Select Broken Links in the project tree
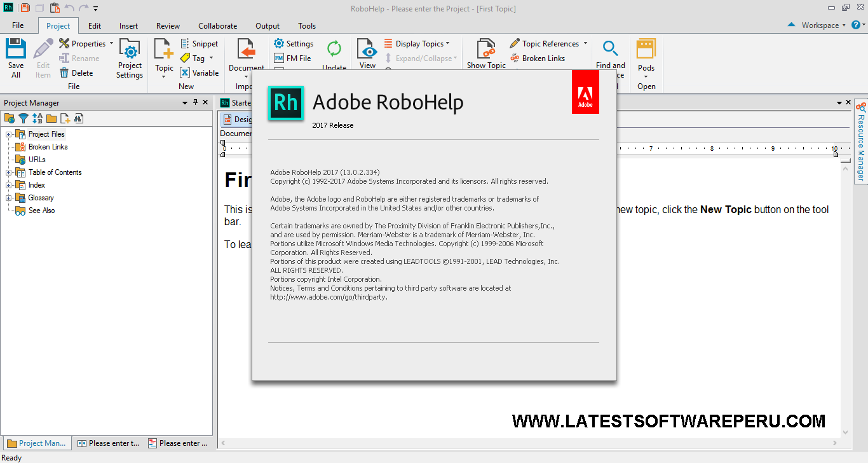This screenshot has width=868, height=463. (48, 147)
